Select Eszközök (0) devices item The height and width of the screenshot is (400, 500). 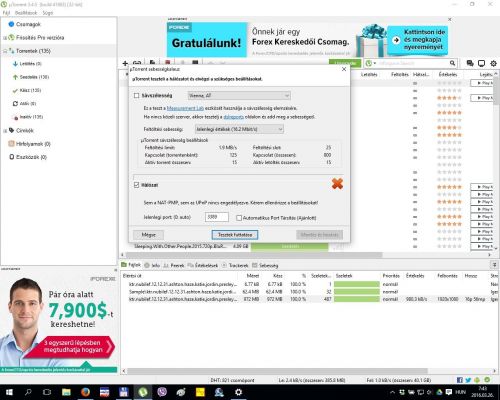pos(31,157)
